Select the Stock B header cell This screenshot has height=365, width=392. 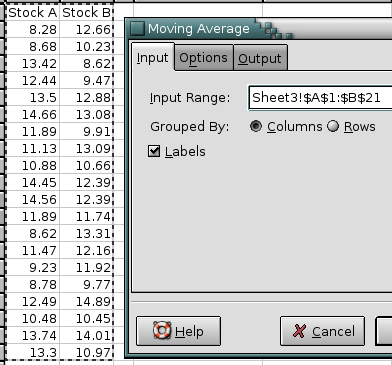[86, 12]
